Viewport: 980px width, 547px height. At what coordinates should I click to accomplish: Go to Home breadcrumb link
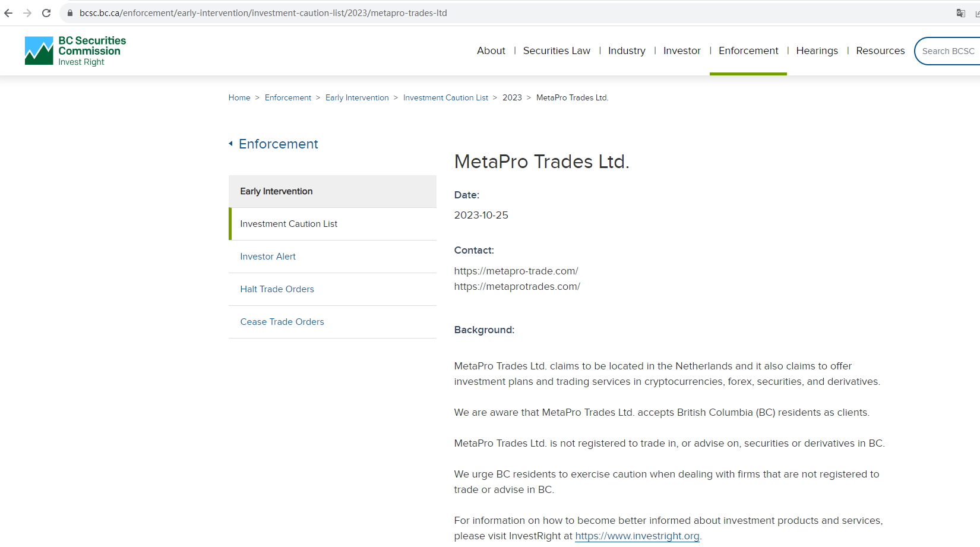click(x=239, y=98)
